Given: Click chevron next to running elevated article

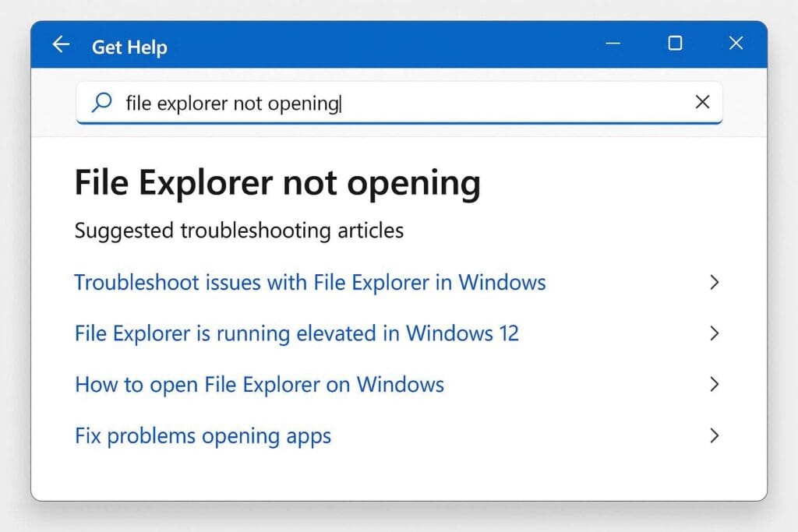Looking at the screenshot, I should 714,333.
